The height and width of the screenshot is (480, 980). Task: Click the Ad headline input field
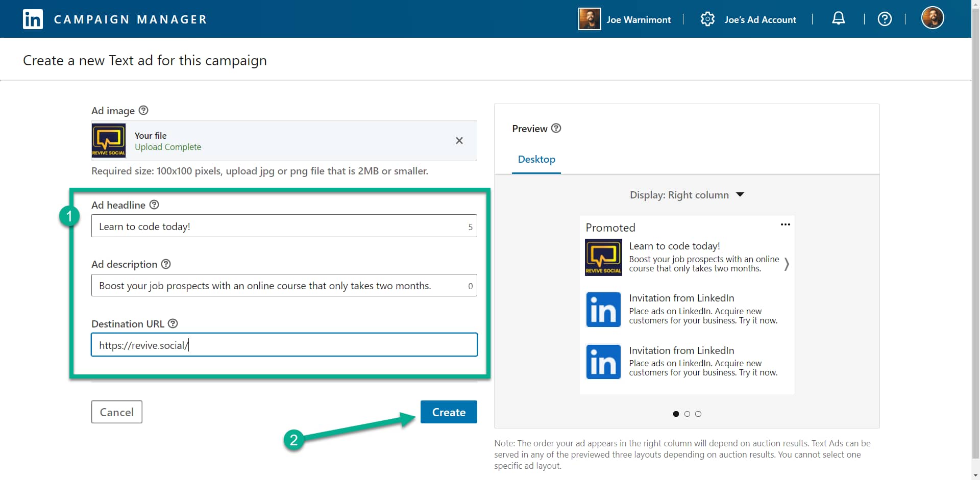[x=284, y=226]
